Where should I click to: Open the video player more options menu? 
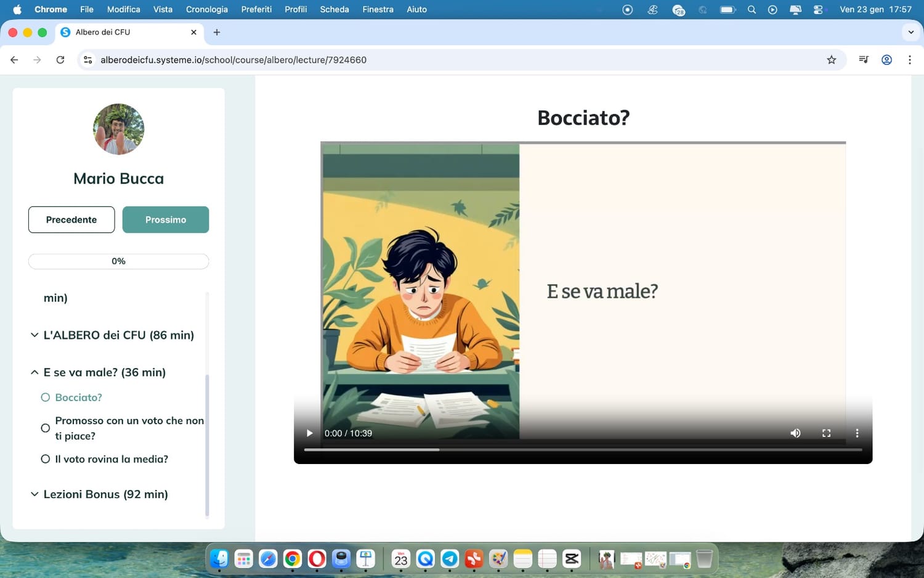click(x=857, y=433)
